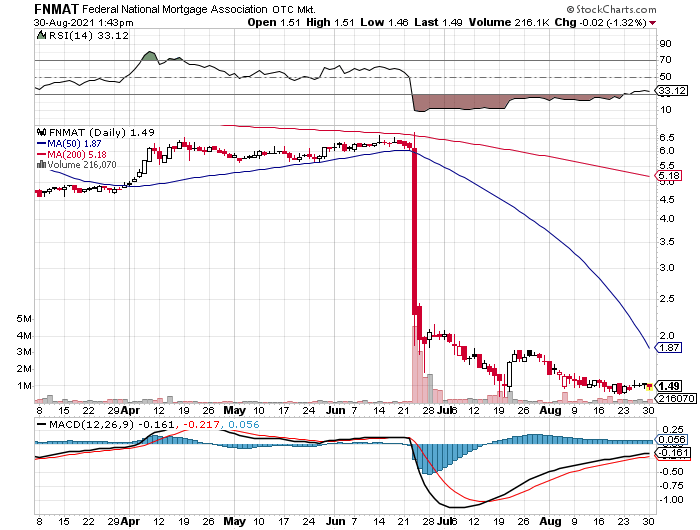Select the MA(50) 1.87 legend entry
700x530 pixels.
[69, 143]
